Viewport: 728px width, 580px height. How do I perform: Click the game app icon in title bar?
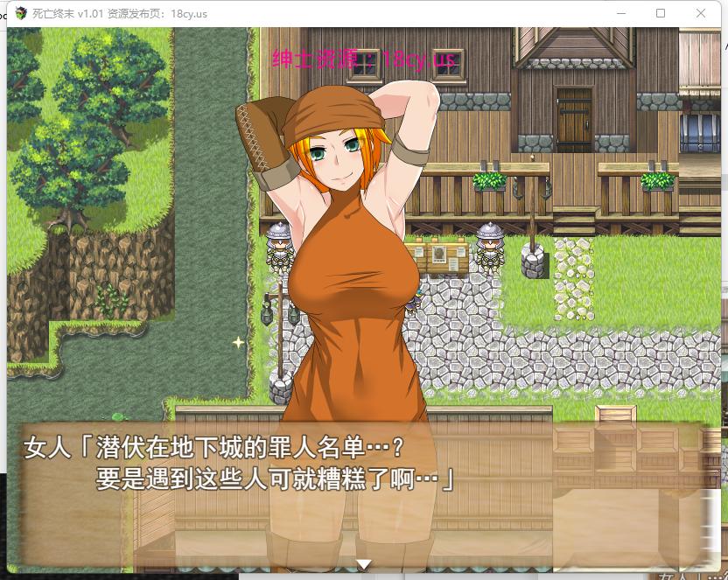point(21,13)
